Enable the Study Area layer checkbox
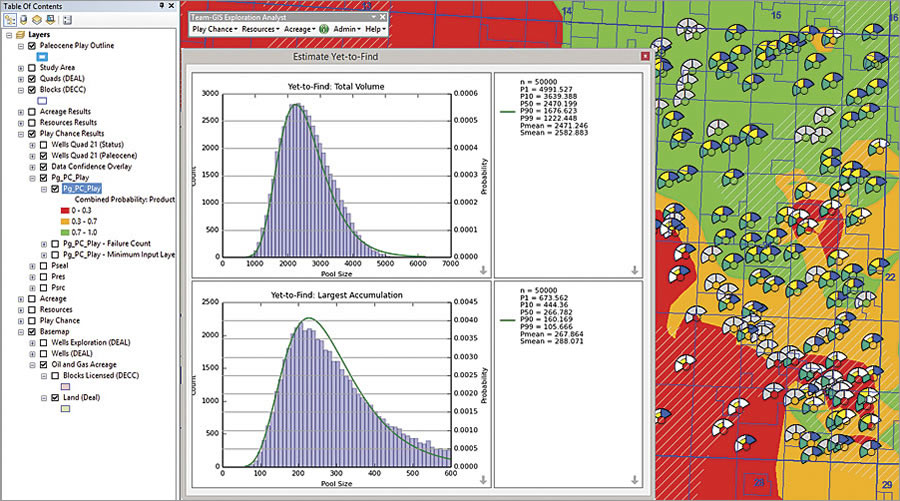The height and width of the screenshot is (501, 900). [30, 68]
